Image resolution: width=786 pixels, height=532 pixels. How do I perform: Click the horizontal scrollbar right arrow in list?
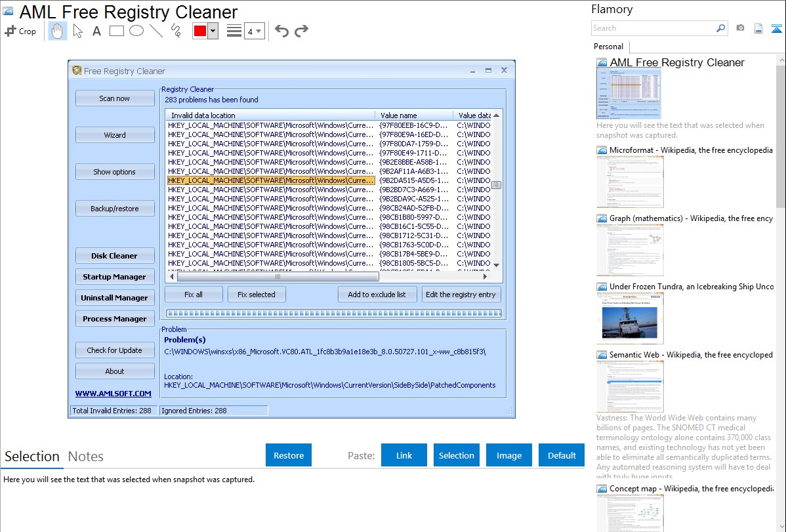(x=485, y=276)
